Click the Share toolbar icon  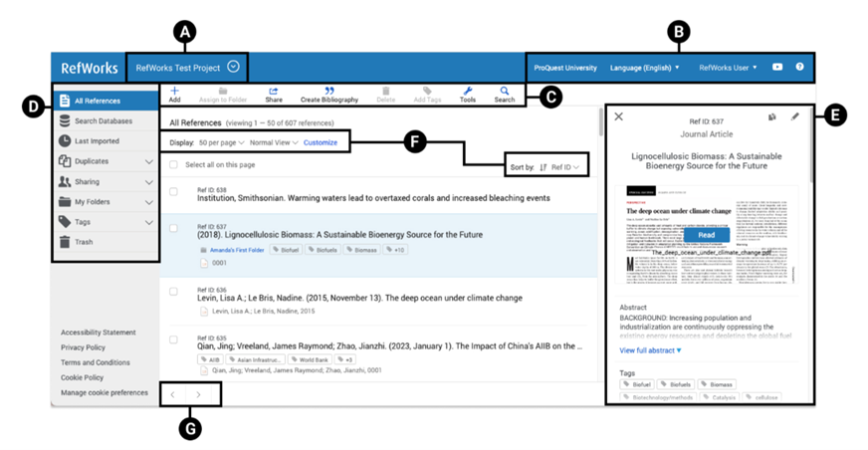click(274, 91)
